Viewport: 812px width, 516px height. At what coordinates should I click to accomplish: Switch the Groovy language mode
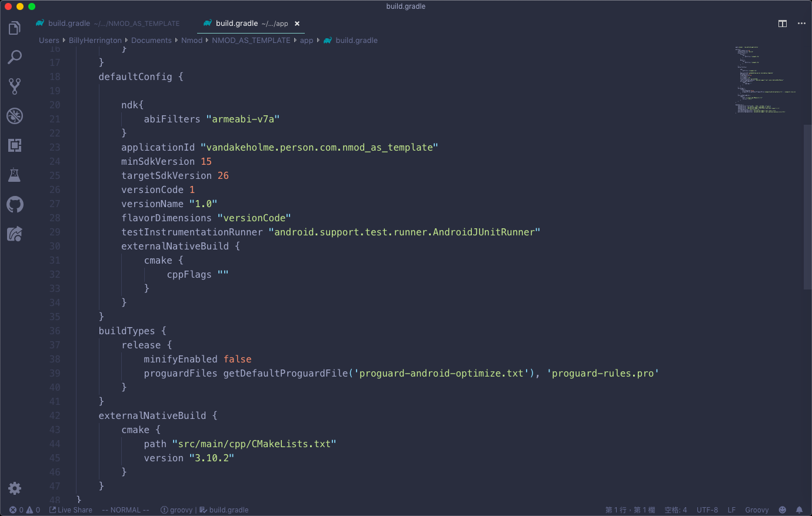click(x=757, y=510)
